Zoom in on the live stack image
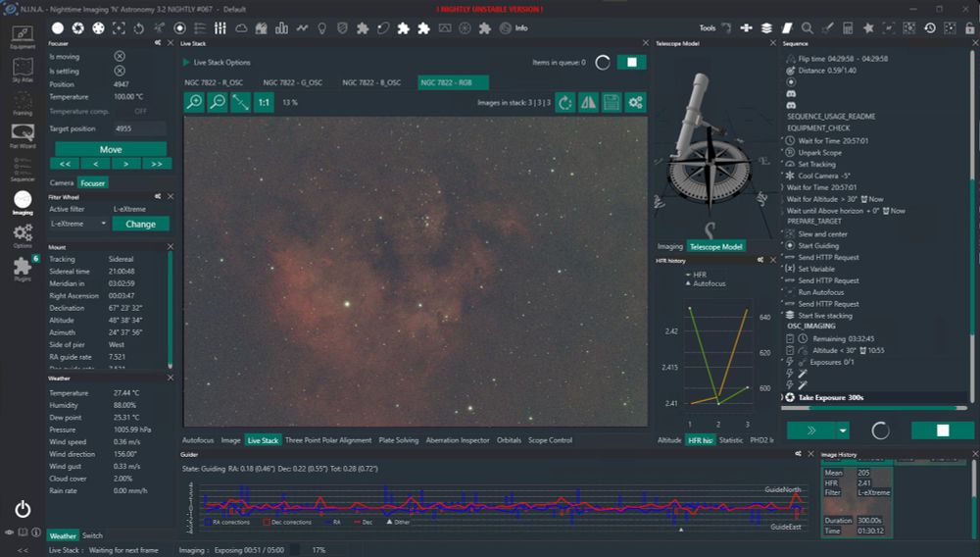The height and width of the screenshot is (557, 980). pos(194,102)
